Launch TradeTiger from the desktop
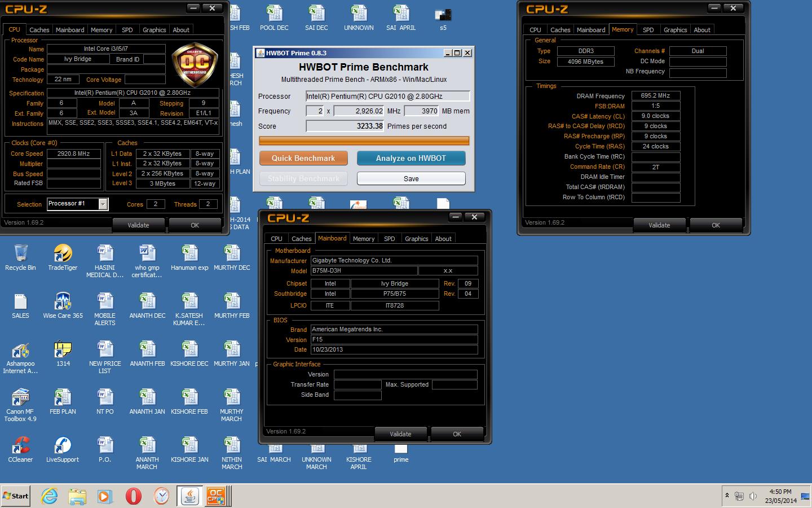The height and width of the screenshot is (508, 812). [x=63, y=257]
